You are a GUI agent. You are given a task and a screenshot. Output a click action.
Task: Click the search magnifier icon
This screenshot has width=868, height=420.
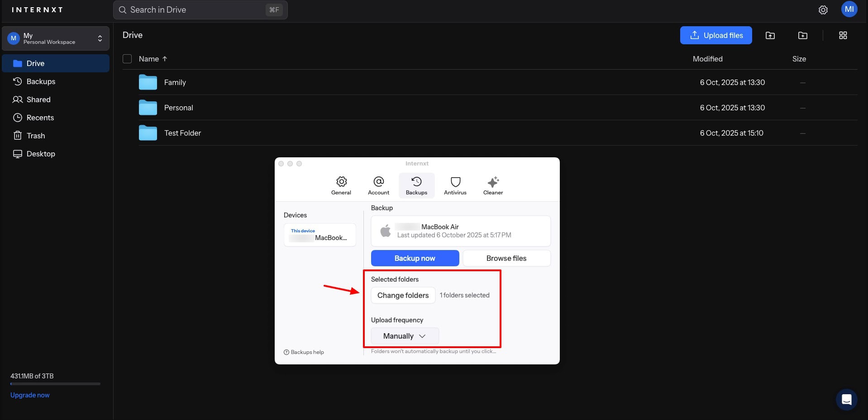coord(123,10)
